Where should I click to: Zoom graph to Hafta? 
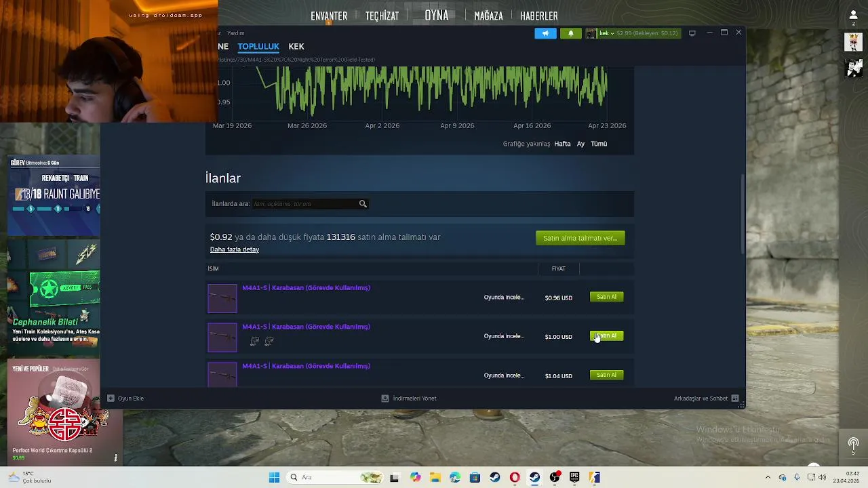[562, 144]
